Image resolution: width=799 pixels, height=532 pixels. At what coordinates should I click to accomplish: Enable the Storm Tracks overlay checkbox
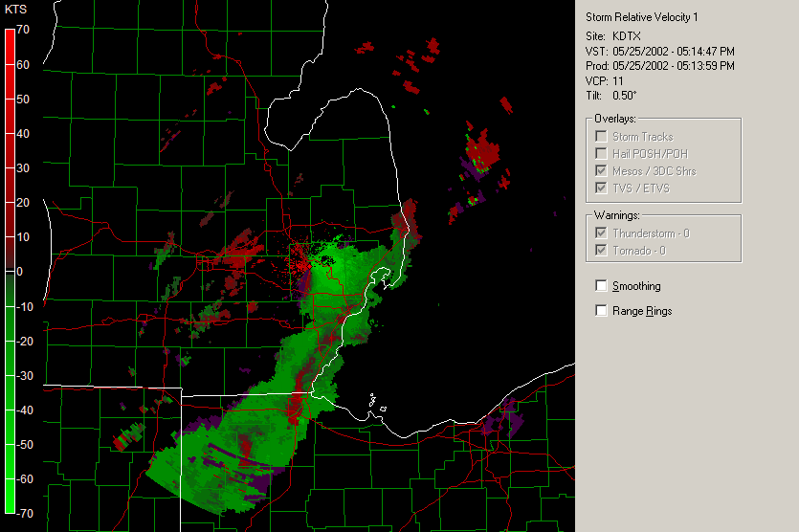(x=601, y=137)
